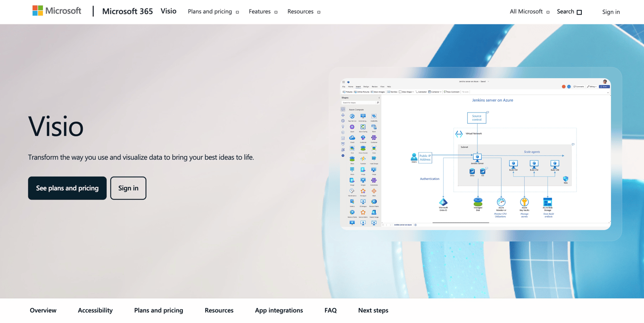Open the Editing mode dropdown
The width and height of the screenshot is (644, 323).
click(x=593, y=86)
